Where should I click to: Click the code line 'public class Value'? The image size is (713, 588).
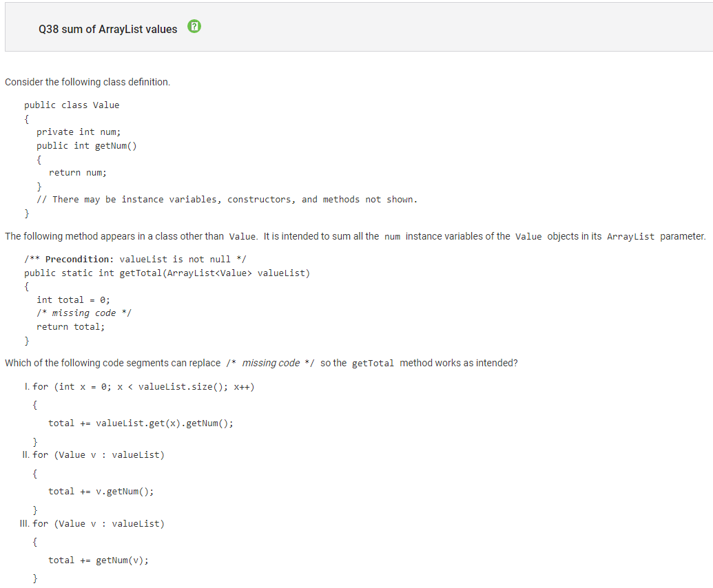(72, 105)
